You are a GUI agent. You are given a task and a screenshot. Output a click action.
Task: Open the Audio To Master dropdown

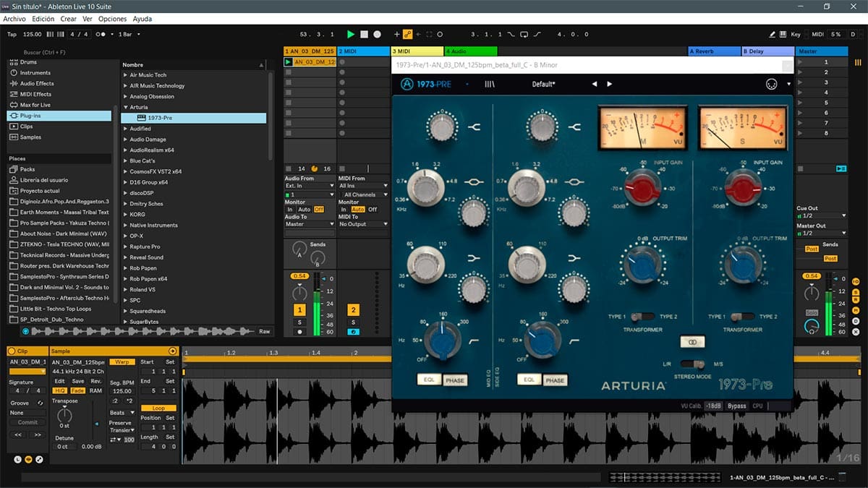click(310, 224)
